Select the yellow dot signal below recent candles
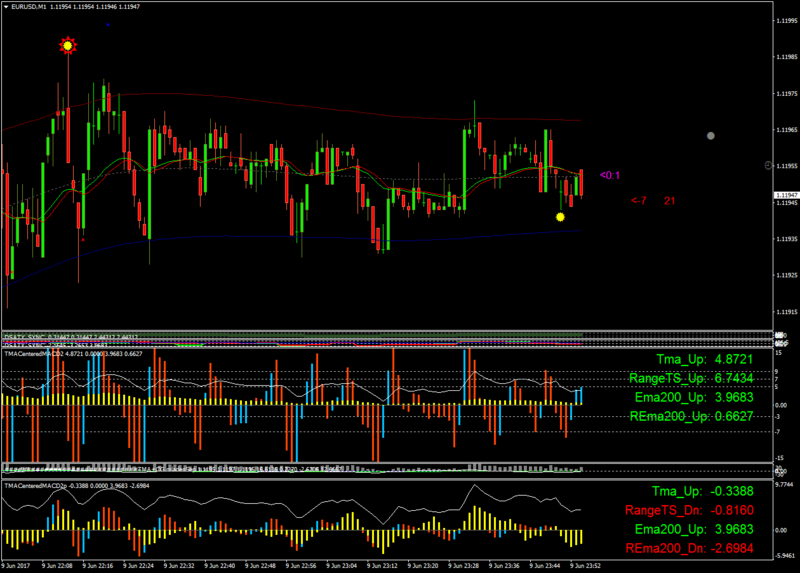The height and width of the screenshot is (573, 800). click(560, 217)
